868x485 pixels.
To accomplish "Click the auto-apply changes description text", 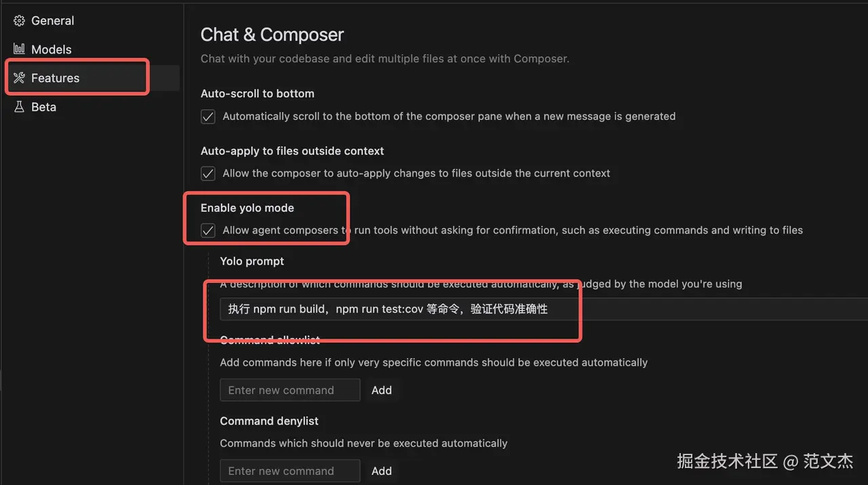I will tap(416, 174).
